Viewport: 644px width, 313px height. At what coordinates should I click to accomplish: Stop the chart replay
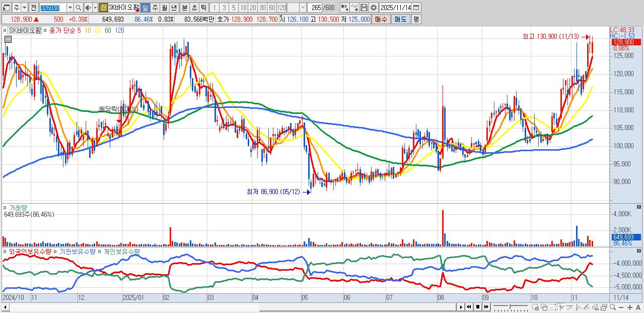pyautogui.click(x=478, y=307)
